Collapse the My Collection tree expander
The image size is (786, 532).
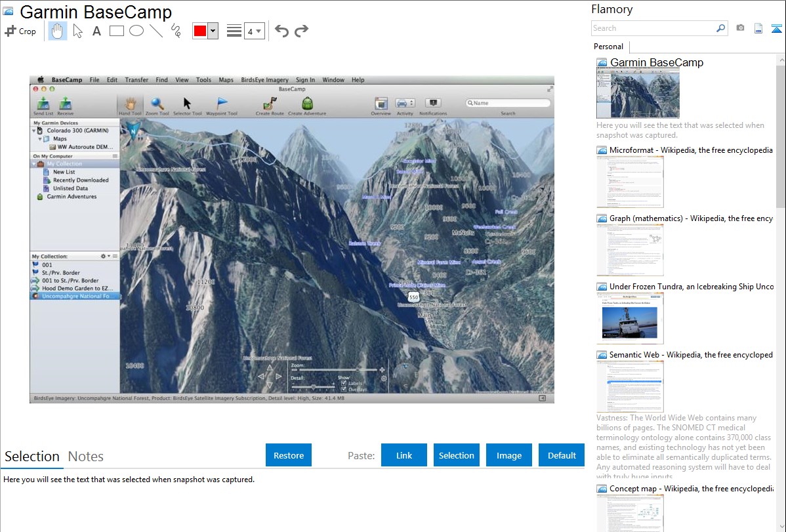34,164
